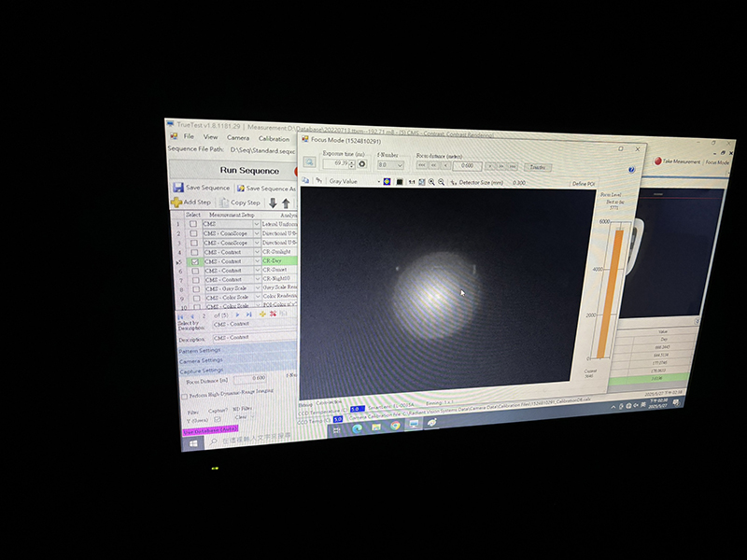This screenshot has width=747, height=560.
Task: Tick the Select checkbox for step 1
Action: pos(193,223)
